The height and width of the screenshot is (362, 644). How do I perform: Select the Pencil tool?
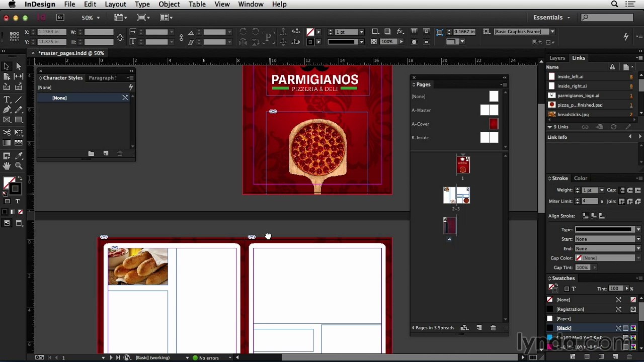coord(19,110)
